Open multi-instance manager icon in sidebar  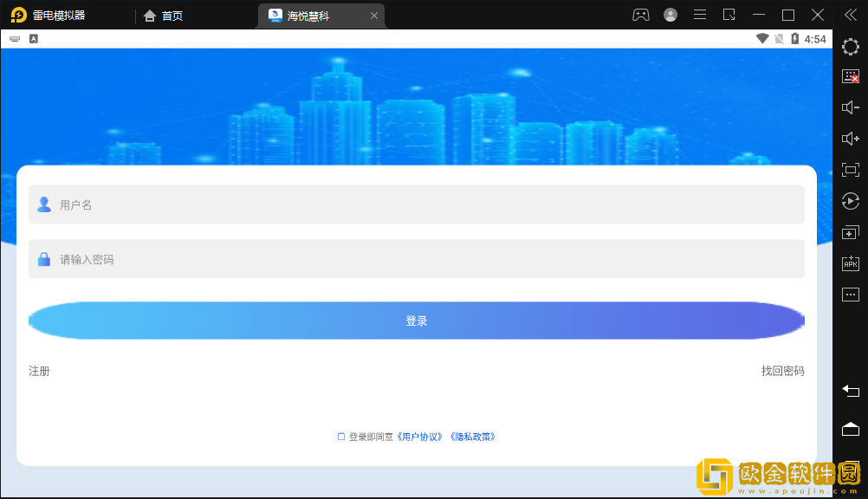tap(850, 232)
